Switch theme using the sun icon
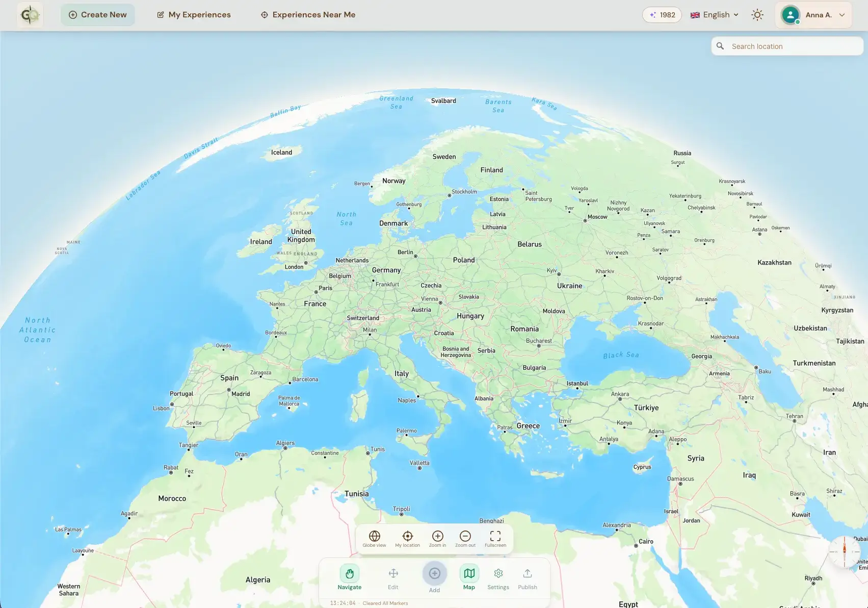 click(757, 15)
